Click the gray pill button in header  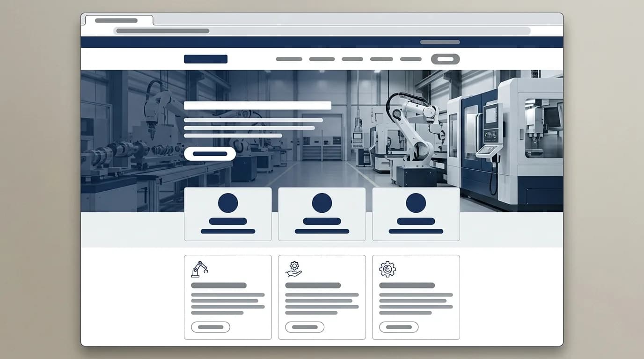(446, 59)
